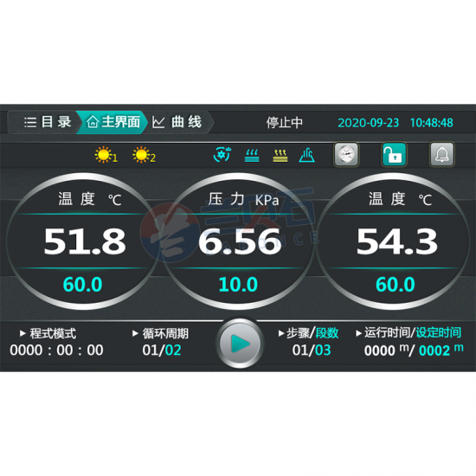This screenshot has height=476, width=476.
Task: Open the 目录 menu tab
Action: click(48, 122)
